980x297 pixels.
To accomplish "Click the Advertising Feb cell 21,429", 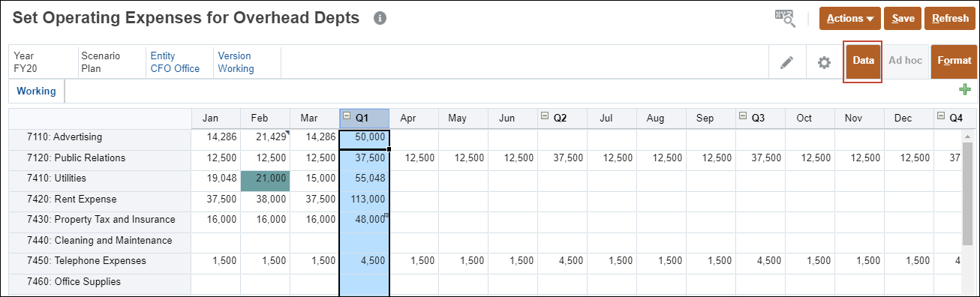I will [x=266, y=139].
